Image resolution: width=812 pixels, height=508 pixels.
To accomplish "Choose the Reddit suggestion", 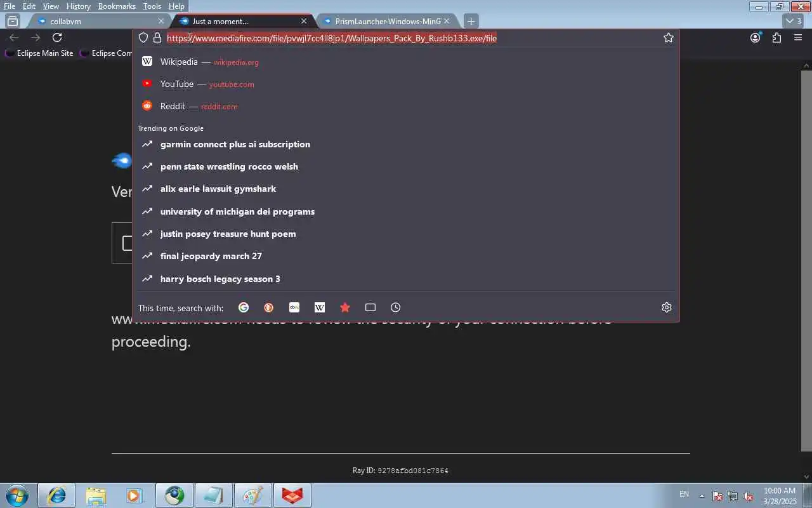I will tap(406, 106).
